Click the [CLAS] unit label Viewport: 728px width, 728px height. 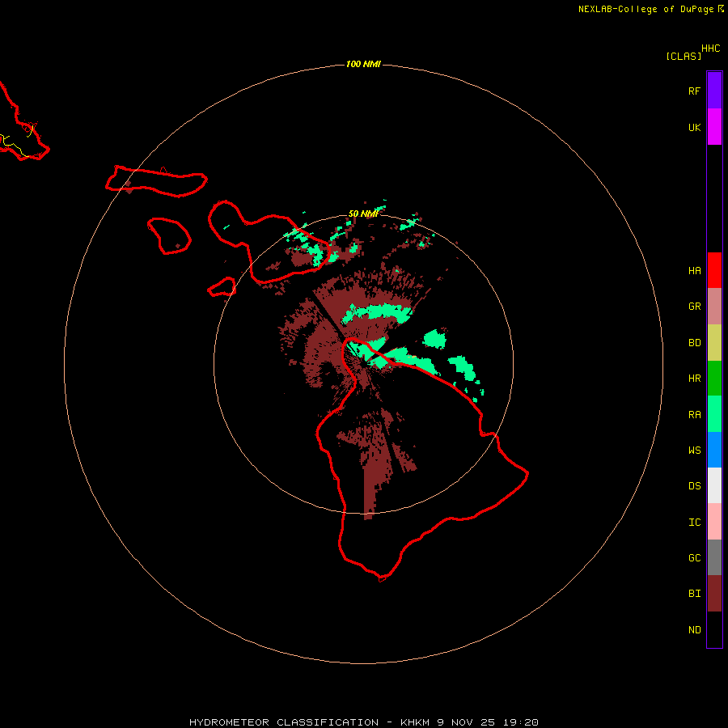[x=684, y=56]
